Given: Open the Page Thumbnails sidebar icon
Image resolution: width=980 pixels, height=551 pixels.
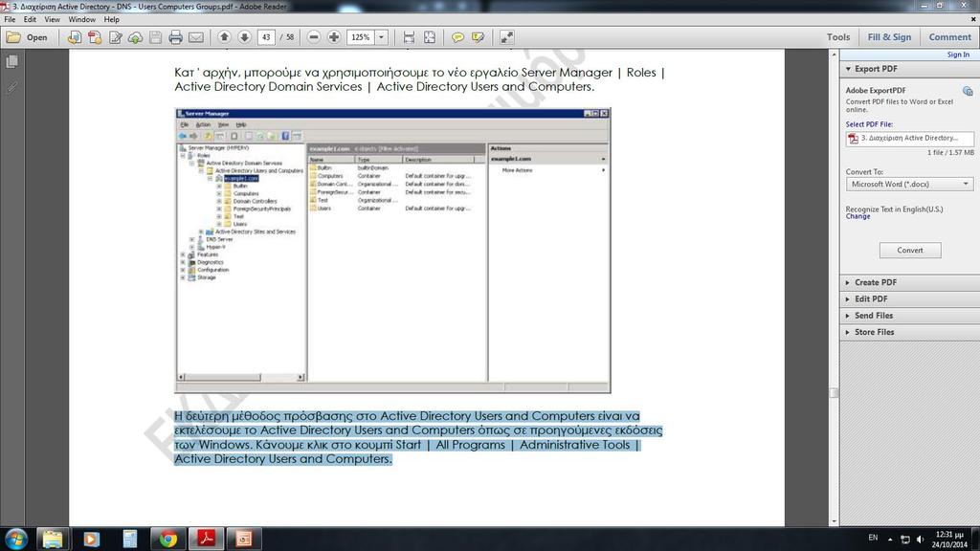Looking at the screenshot, I should click(x=11, y=61).
